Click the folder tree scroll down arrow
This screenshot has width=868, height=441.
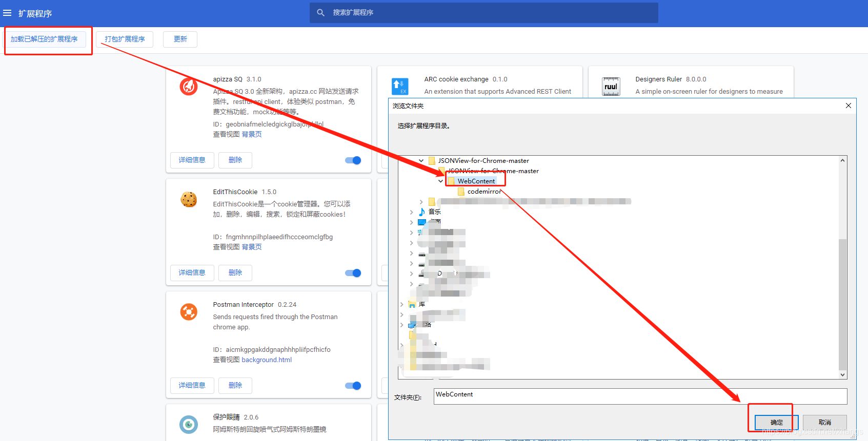(x=842, y=374)
